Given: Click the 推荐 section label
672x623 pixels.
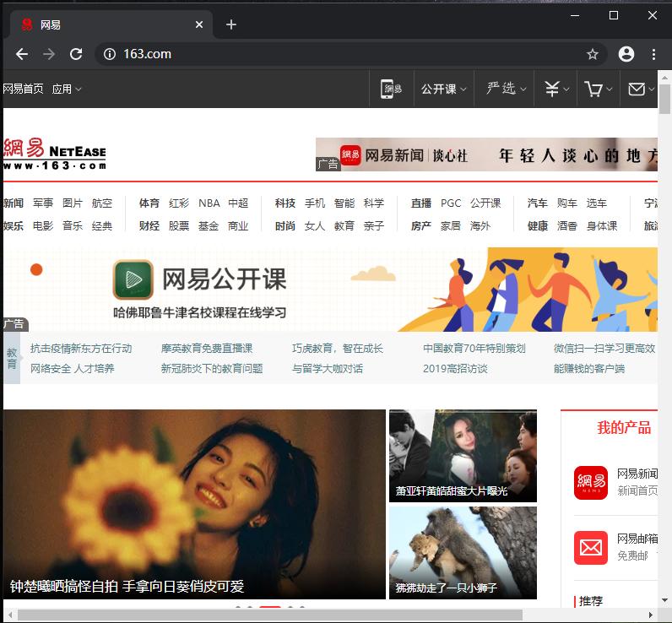Looking at the screenshot, I should pos(591,601).
